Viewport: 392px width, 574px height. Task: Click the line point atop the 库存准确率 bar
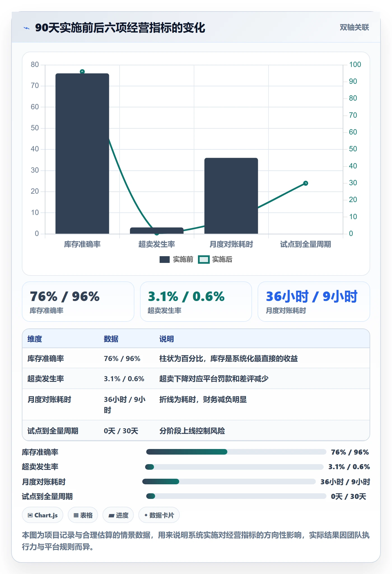tap(82, 72)
